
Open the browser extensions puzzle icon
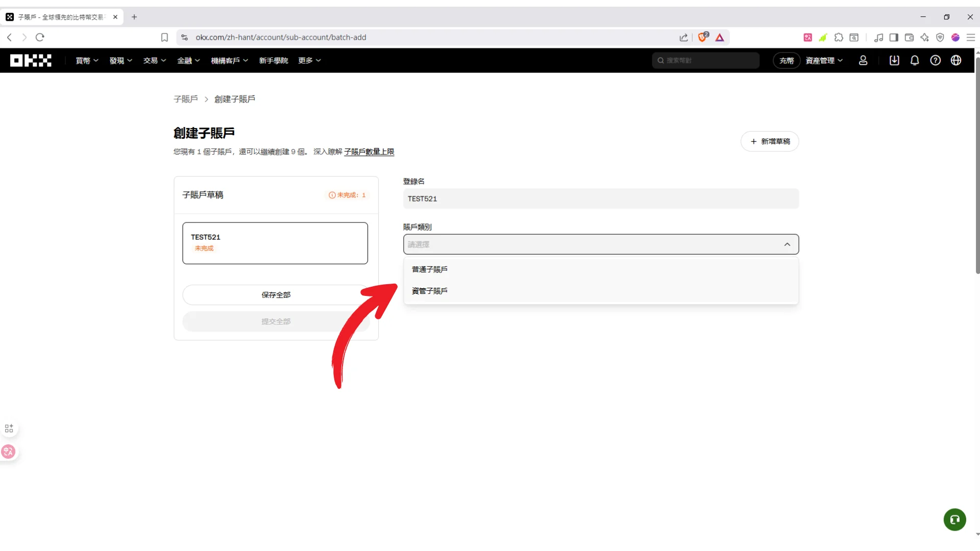click(x=840, y=37)
